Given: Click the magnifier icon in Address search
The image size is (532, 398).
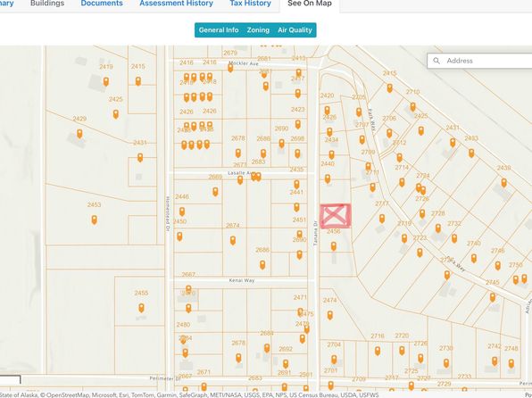Looking at the screenshot, I should 436,61.
